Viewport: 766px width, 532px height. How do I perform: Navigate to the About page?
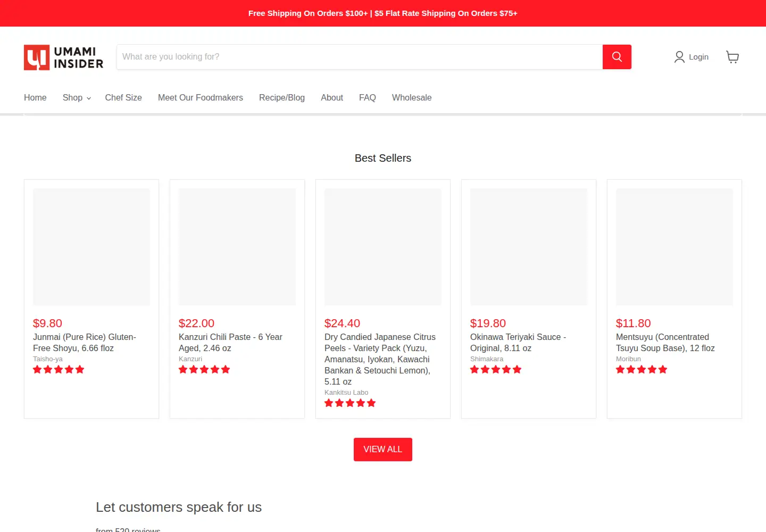(x=332, y=98)
